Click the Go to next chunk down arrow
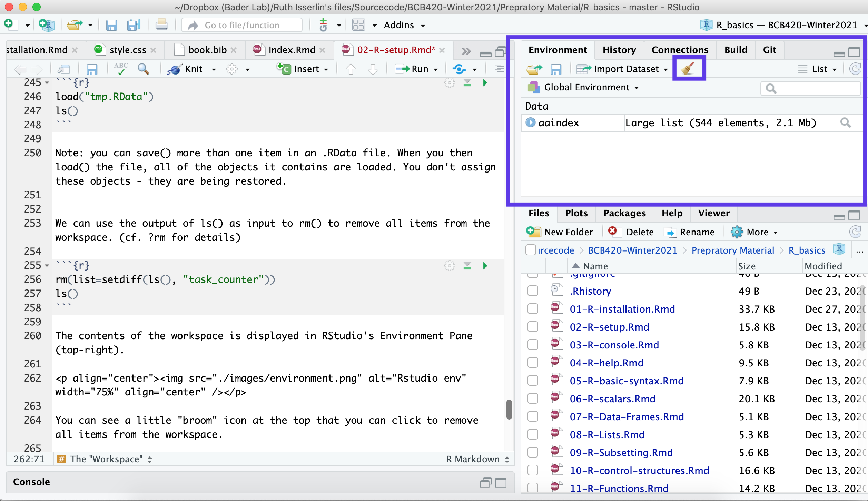 click(x=373, y=69)
